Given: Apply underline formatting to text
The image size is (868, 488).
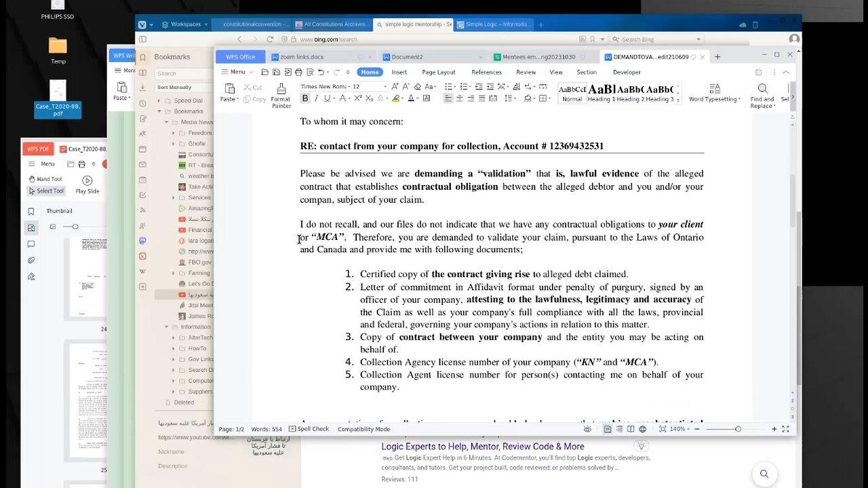Looking at the screenshot, I should 327,98.
